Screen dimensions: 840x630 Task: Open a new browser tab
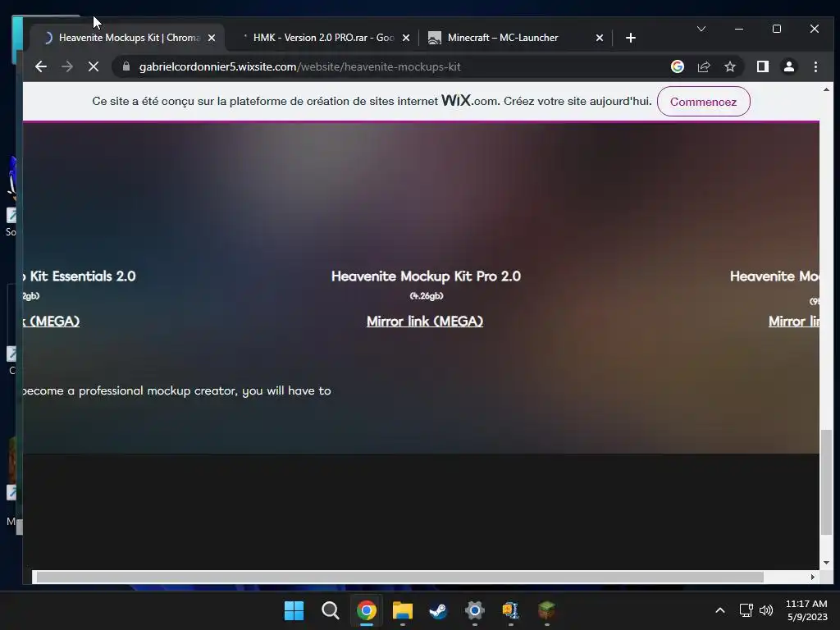pos(631,38)
